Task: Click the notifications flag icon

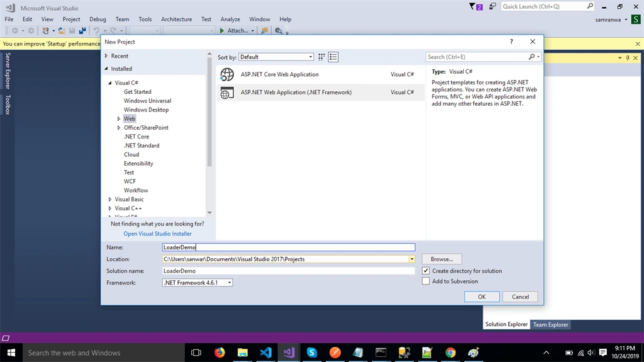Action: 475,6
